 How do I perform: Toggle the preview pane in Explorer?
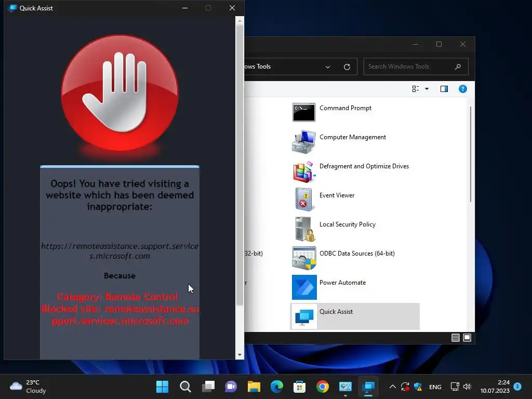[x=444, y=89]
